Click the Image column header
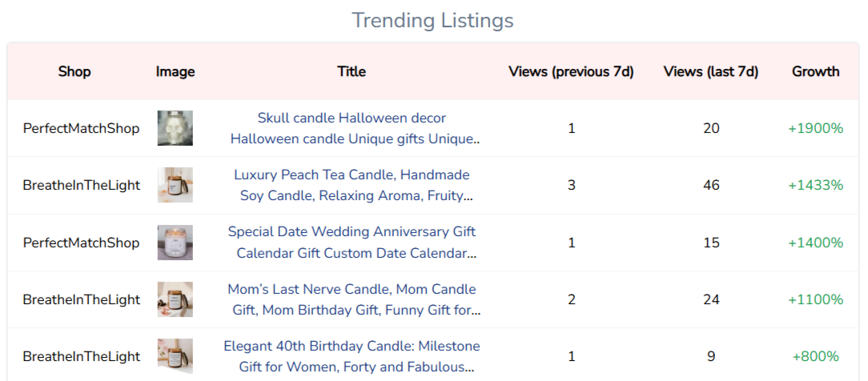 [175, 71]
